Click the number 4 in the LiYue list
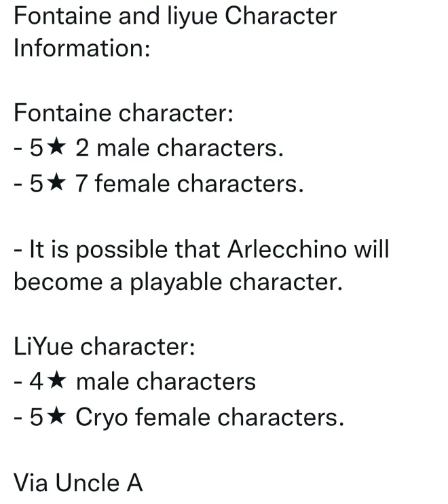The width and height of the screenshot is (448, 504). [37, 382]
